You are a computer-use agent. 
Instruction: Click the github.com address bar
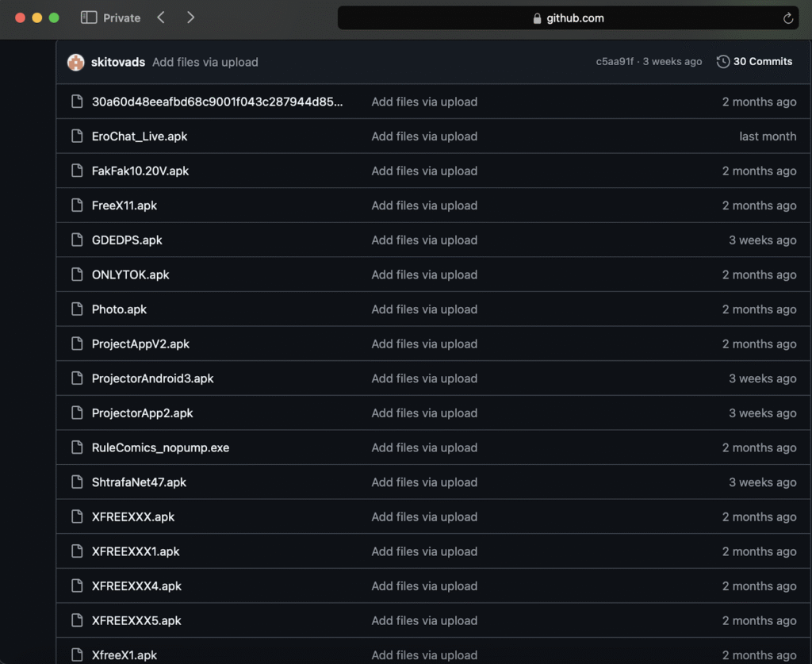pyautogui.click(x=568, y=18)
